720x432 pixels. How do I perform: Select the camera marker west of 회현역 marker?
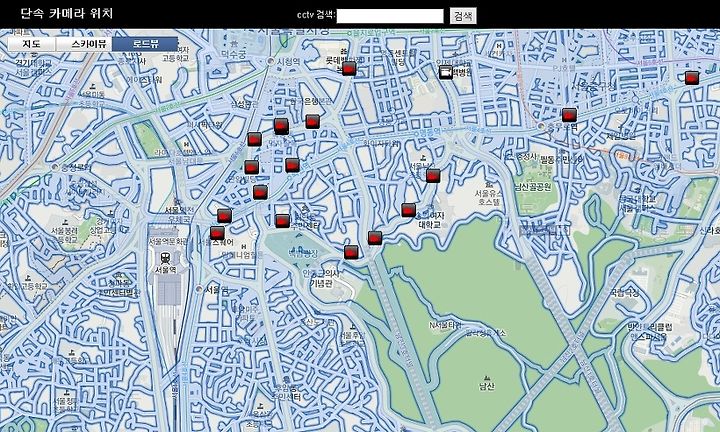pyautogui.click(x=252, y=167)
